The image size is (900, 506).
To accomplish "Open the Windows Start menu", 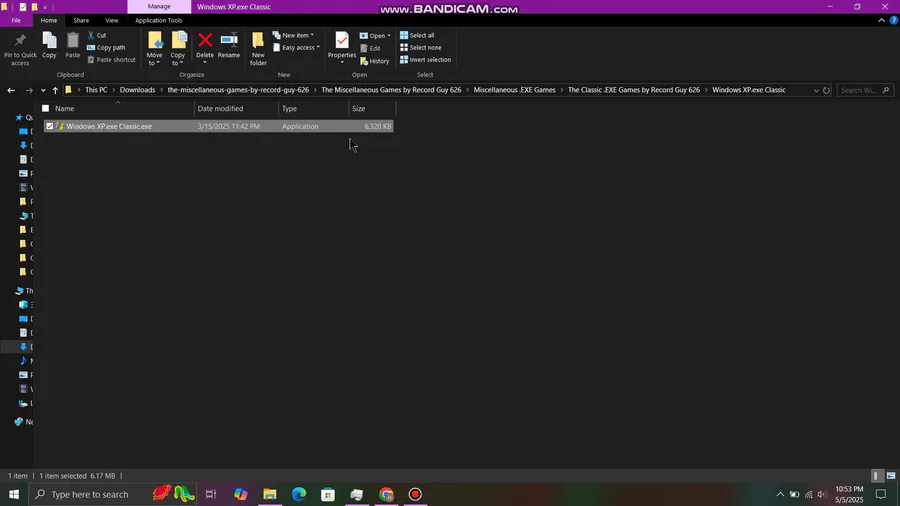I will click(14, 494).
